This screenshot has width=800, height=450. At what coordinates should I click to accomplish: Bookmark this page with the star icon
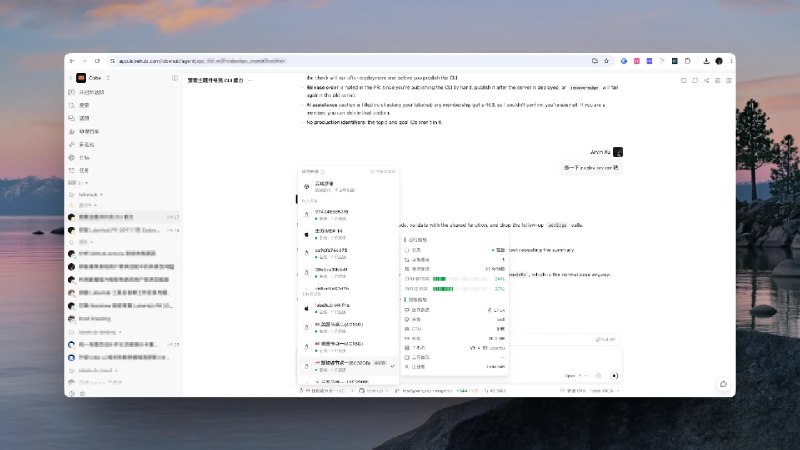tap(607, 61)
